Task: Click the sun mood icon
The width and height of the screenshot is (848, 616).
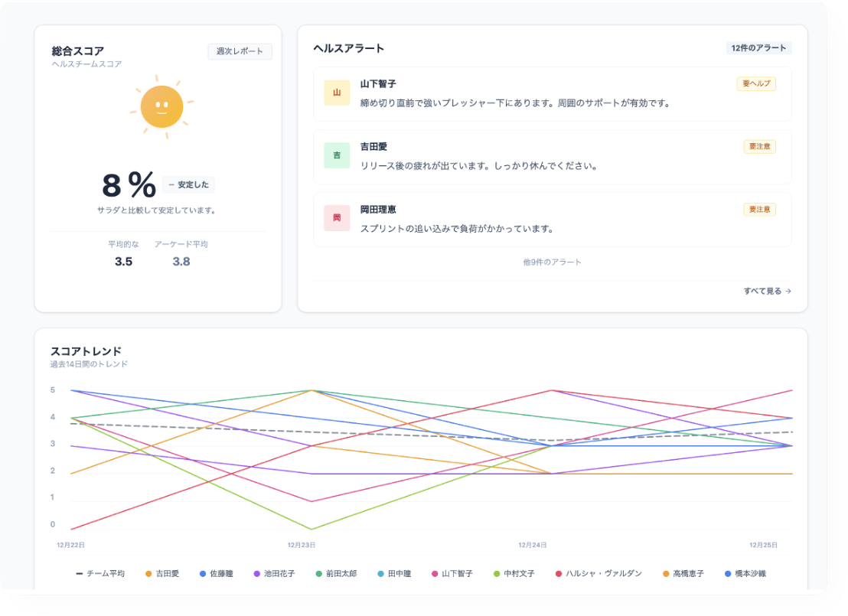Action: click(x=161, y=106)
